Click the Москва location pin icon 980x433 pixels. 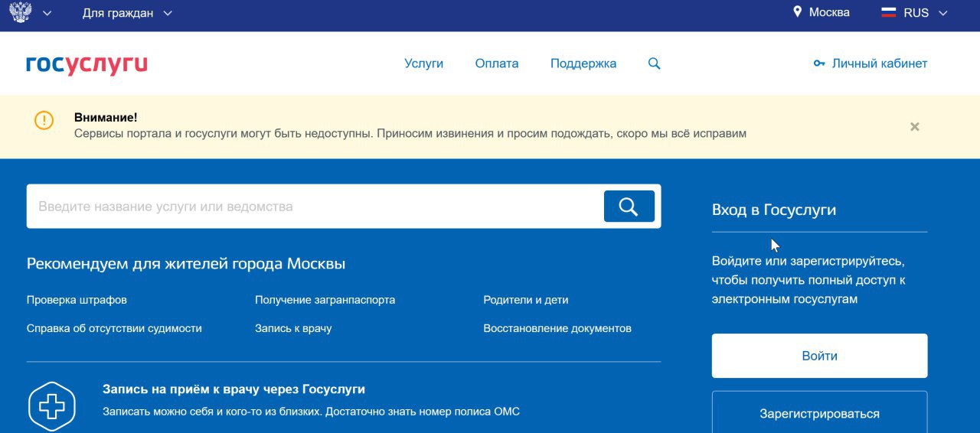tap(797, 12)
